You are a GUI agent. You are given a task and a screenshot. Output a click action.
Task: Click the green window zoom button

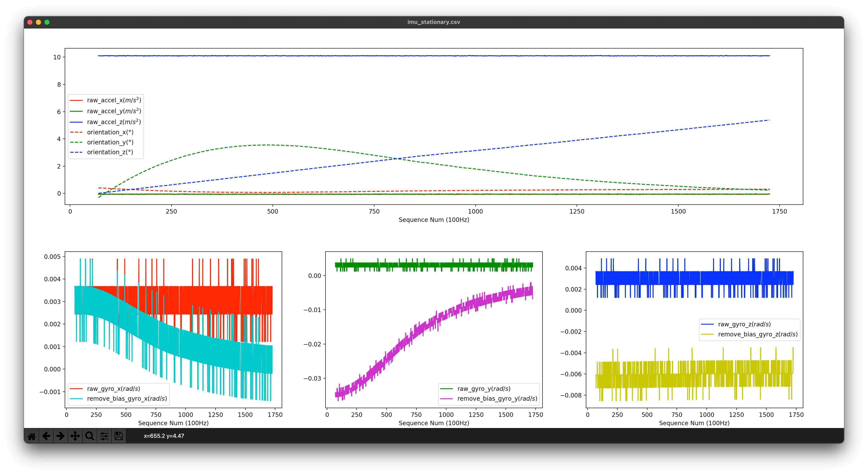coord(47,22)
